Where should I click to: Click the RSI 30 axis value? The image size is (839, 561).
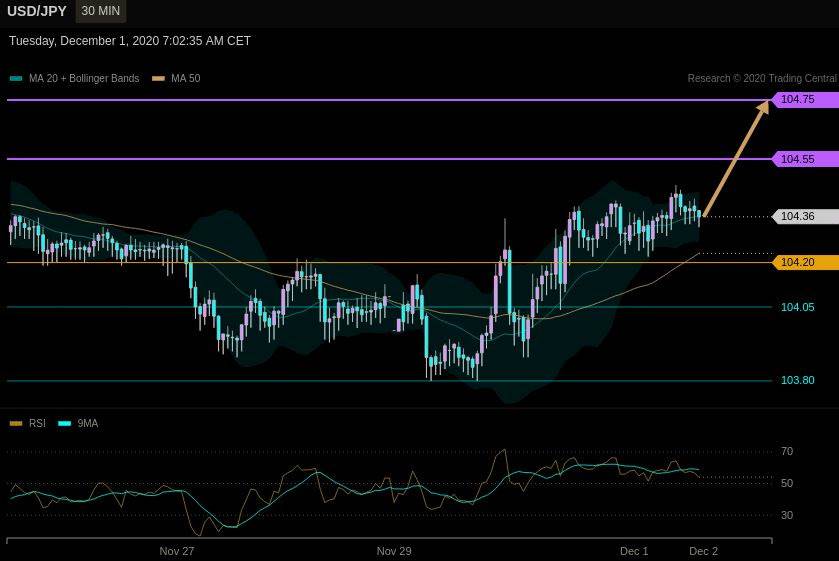[787, 515]
